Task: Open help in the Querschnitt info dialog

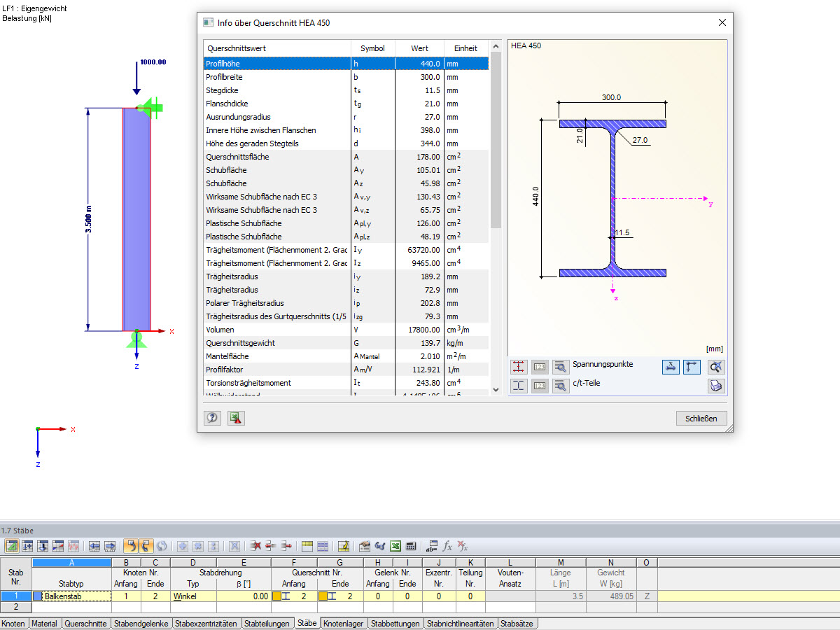Action: point(213,418)
